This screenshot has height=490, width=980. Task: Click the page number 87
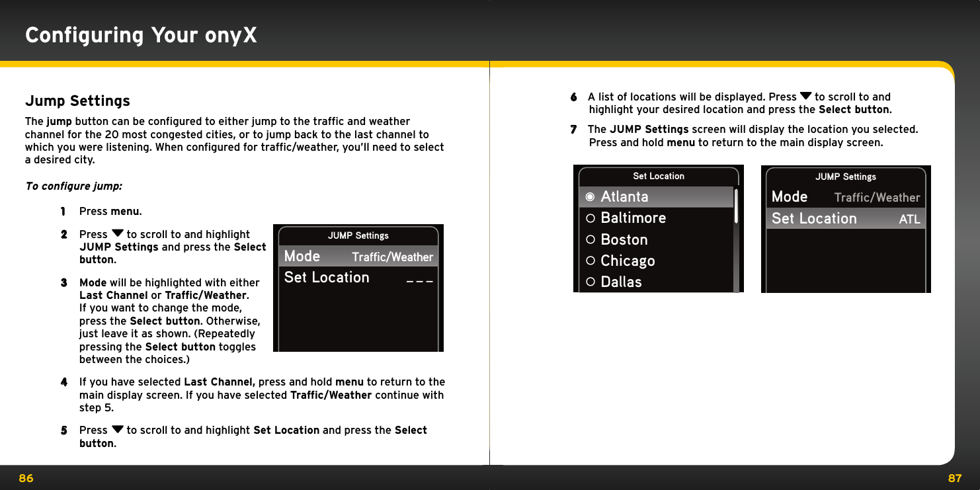pos(954,479)
